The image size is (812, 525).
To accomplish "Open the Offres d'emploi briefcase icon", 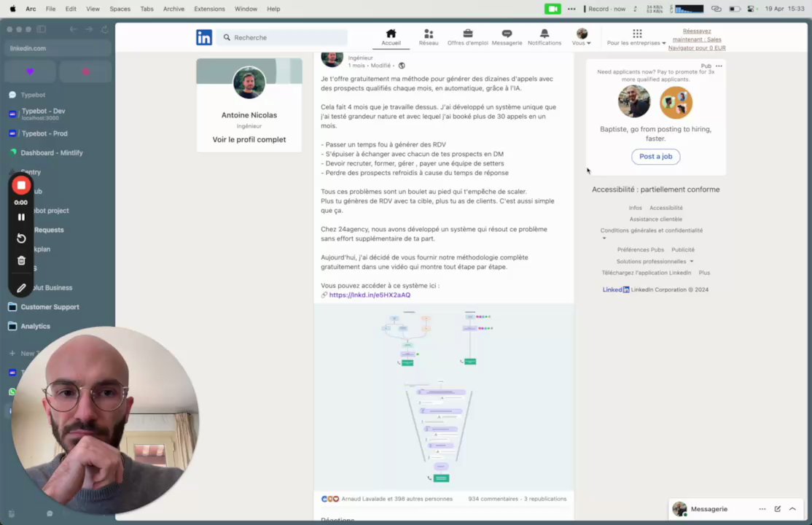I will pos(468,34).
